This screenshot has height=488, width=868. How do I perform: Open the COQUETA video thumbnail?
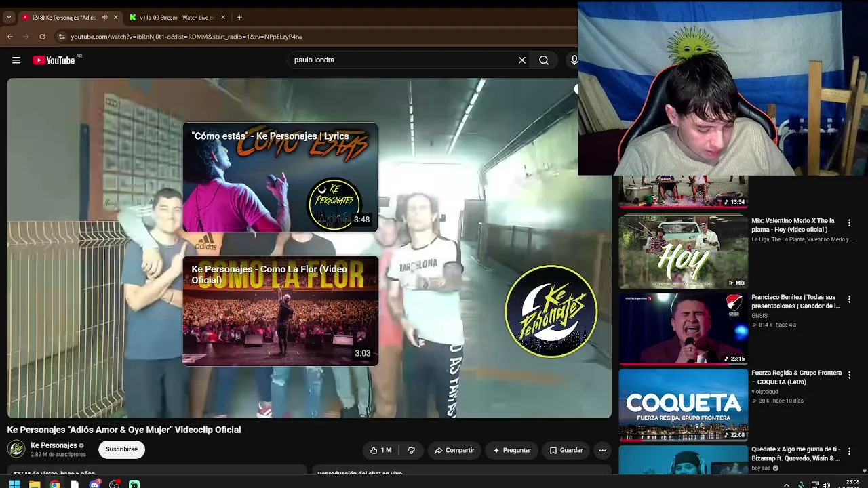(x=684, y=405)
